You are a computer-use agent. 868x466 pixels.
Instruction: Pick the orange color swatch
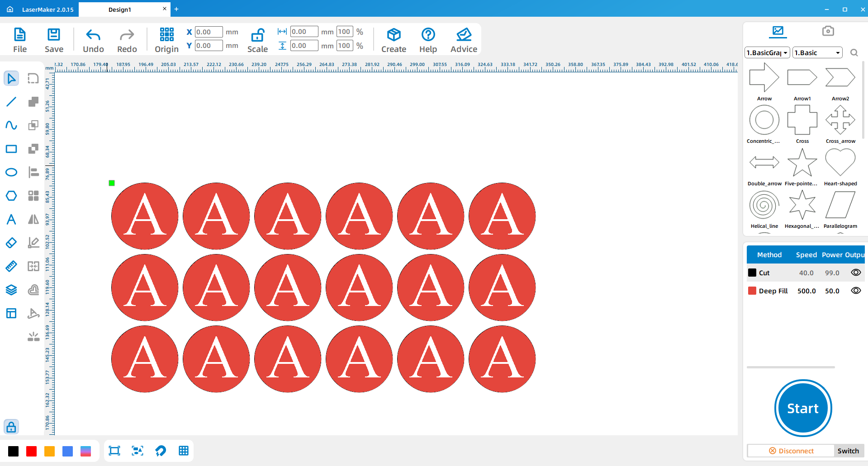[50, 451]
